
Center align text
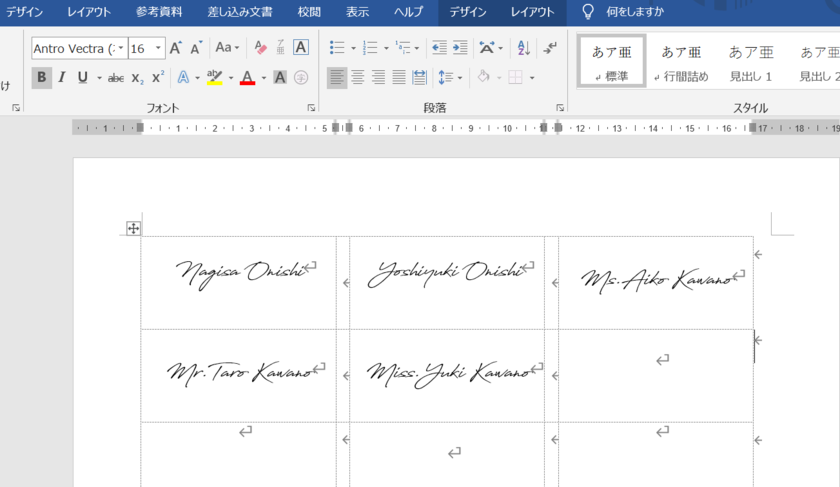click(x=358, y=78)
